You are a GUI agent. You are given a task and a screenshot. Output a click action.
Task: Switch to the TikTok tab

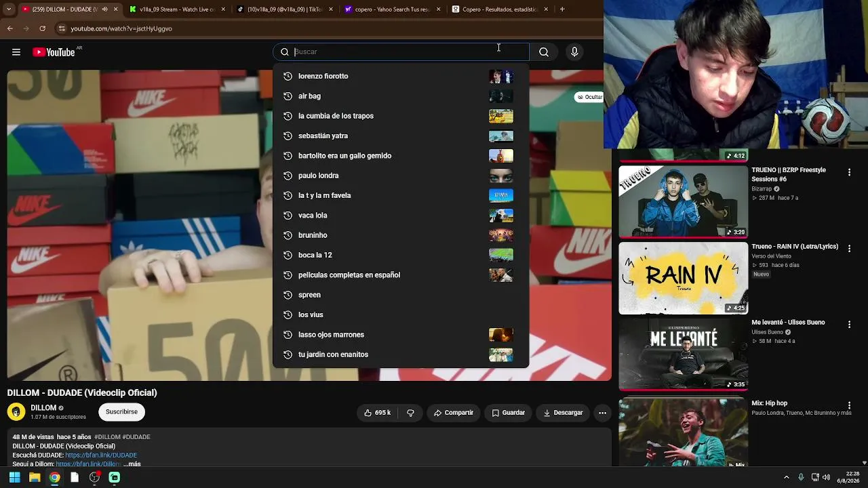[284, 9]
